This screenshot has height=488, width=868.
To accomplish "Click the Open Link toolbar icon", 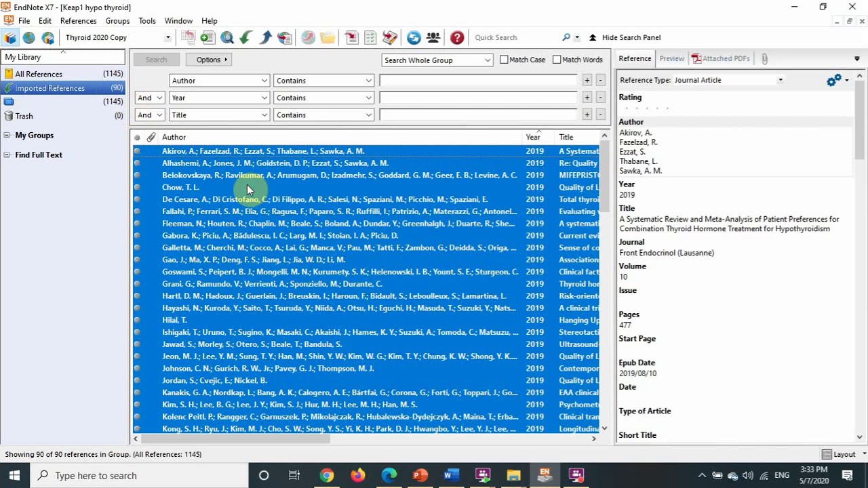I will click(308, 38).
